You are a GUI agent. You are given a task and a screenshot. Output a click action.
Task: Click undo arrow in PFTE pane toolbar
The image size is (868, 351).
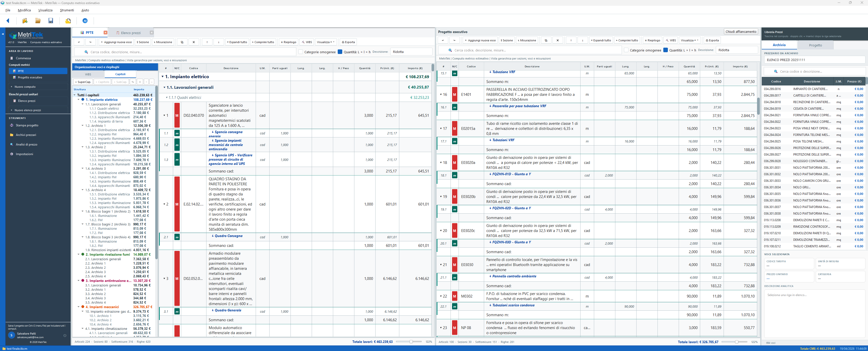pos(79,42)
